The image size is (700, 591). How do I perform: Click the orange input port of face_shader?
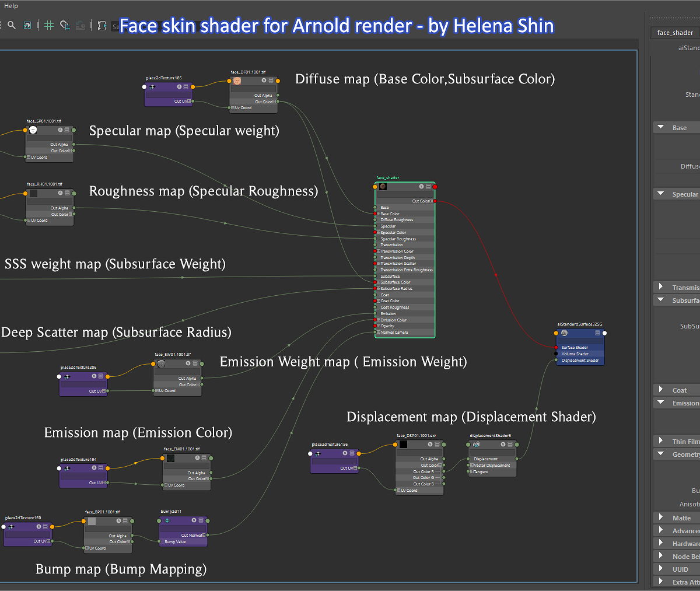point(375,187)
